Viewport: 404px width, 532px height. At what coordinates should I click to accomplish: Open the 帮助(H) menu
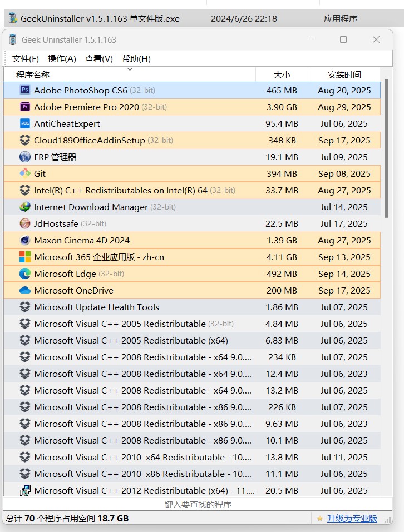(x=136, y=59)
